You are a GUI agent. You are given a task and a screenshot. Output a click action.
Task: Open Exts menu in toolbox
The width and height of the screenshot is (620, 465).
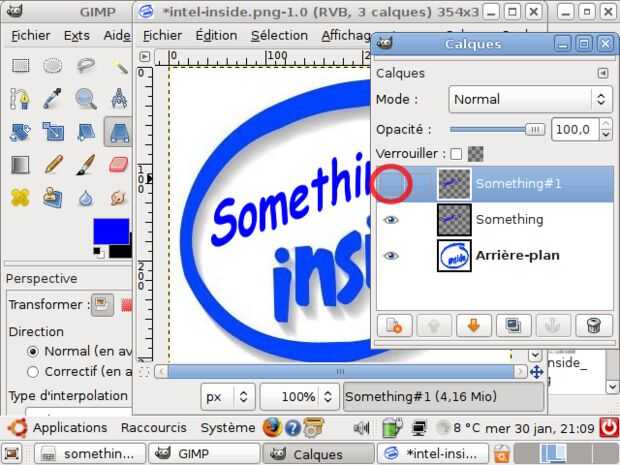(76, 36)
